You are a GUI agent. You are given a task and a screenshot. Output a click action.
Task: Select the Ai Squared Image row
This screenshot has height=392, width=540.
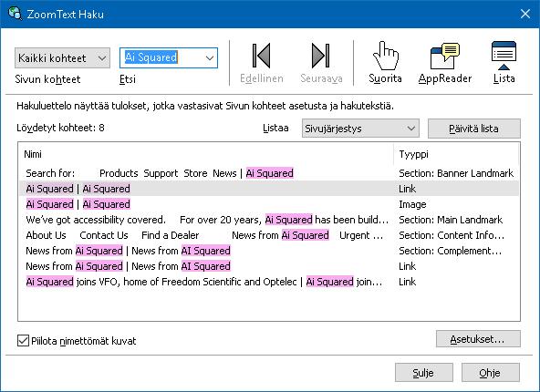tap(268, 204)
